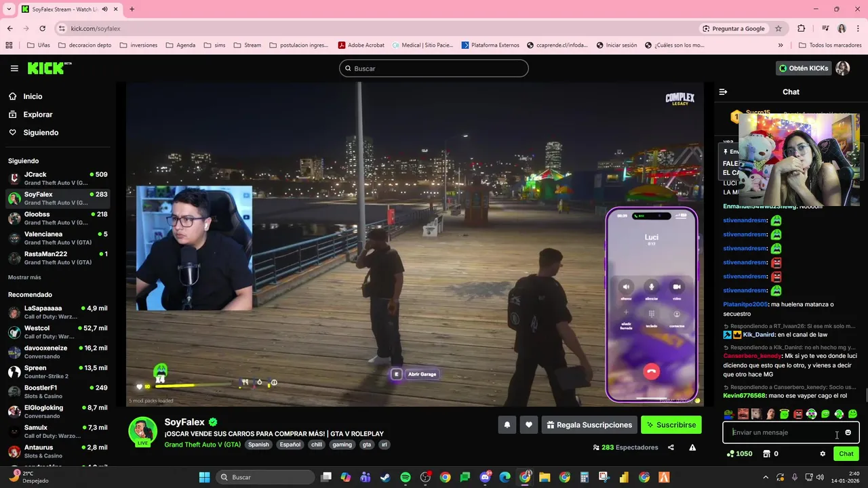
Task: Go back with Chrome back arrow
Action: [10, 28]
